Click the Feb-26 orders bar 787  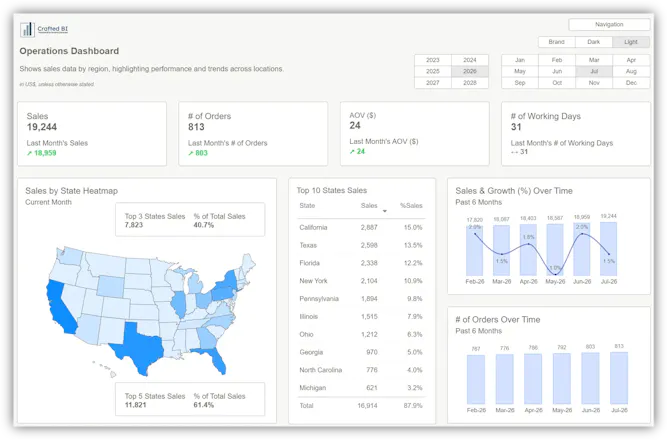[476, 380]
